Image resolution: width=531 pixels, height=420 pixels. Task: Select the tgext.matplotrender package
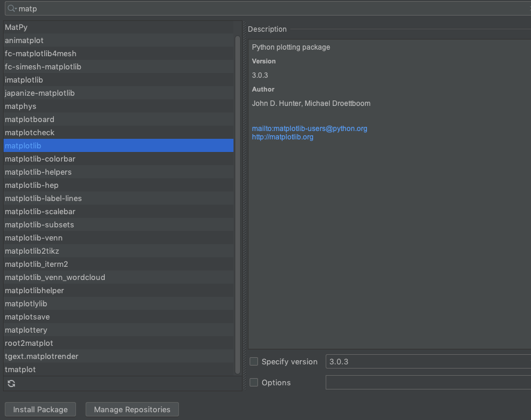[119, 357]
